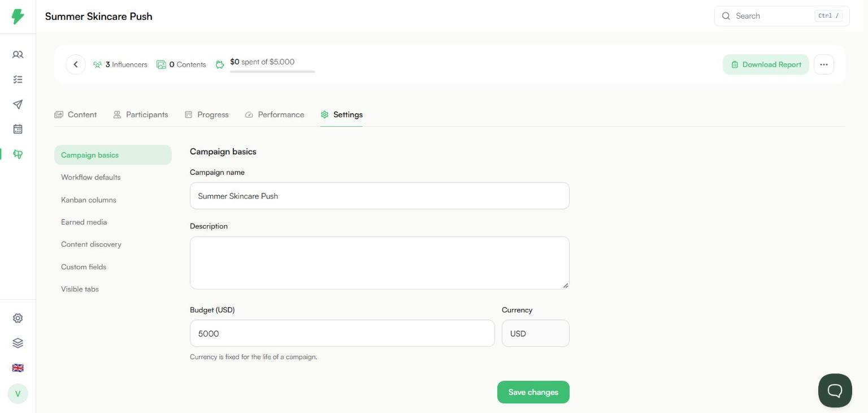
Task: Change language via UK flag icon
Action: (18, 368)
